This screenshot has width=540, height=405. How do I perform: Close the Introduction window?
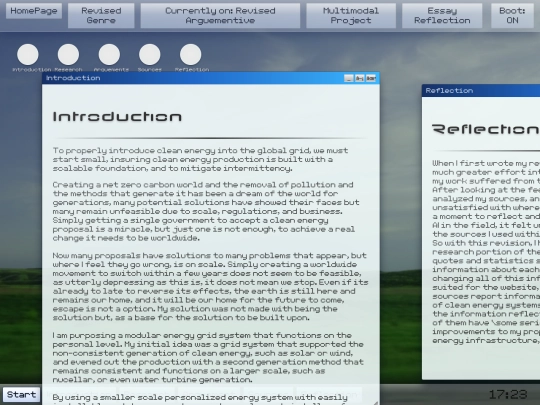tap(371, 78)
